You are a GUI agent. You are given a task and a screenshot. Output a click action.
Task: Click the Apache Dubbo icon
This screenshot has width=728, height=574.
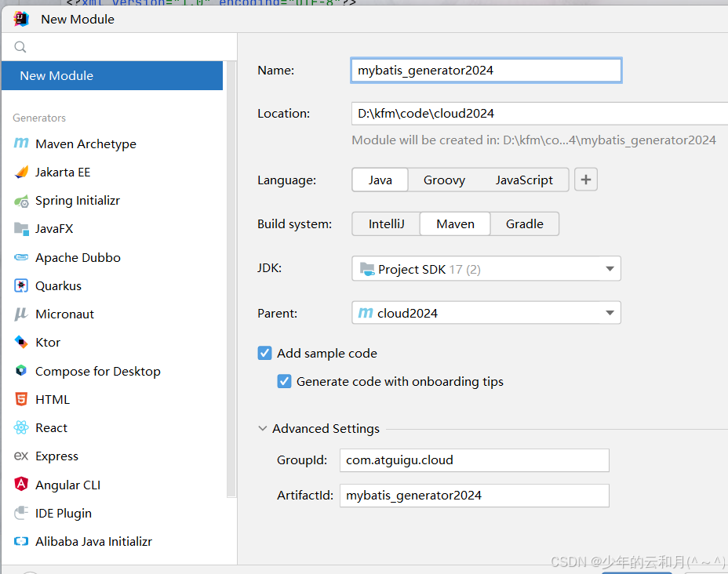[x=21, y=257]
